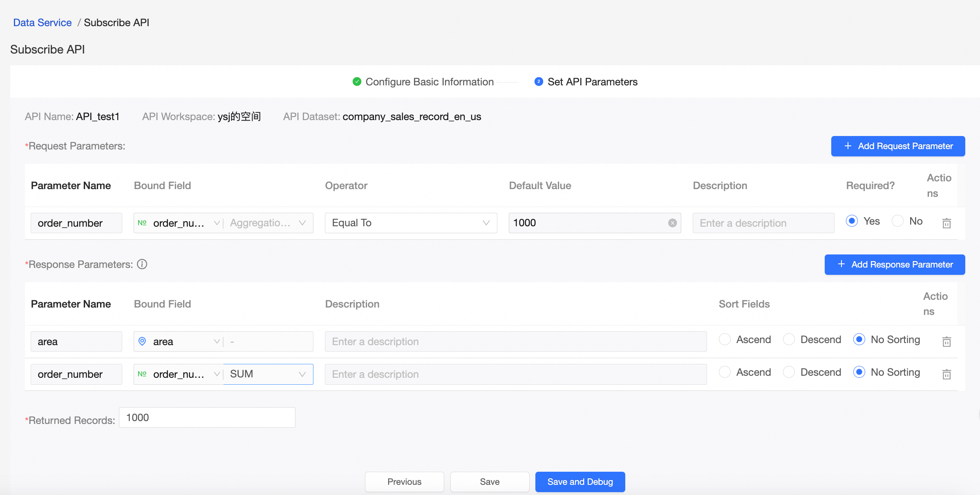The width and height of the screenshot is (980, 495).
Task: Delete the area response parameter row
Action: 946,342
